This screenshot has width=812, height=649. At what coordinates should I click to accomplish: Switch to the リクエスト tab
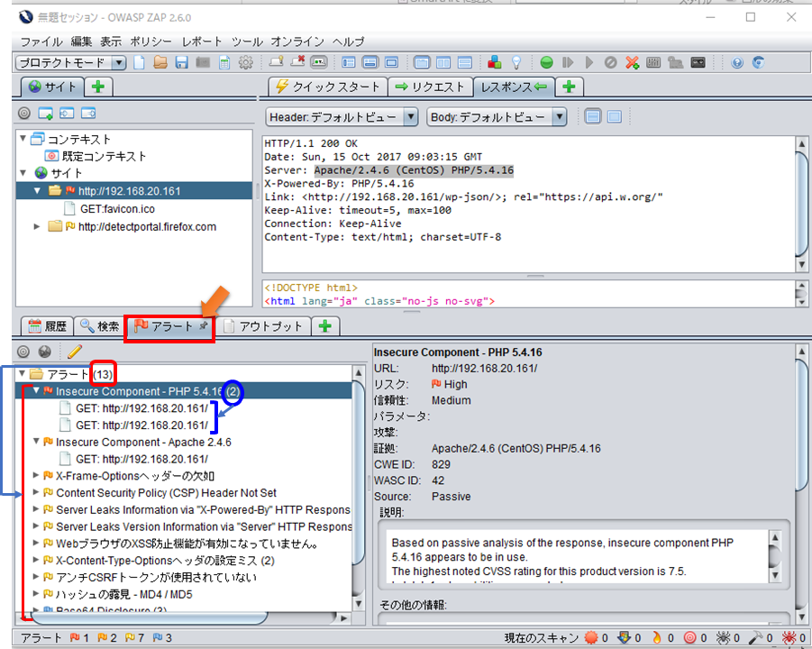(x=431, y=87)
